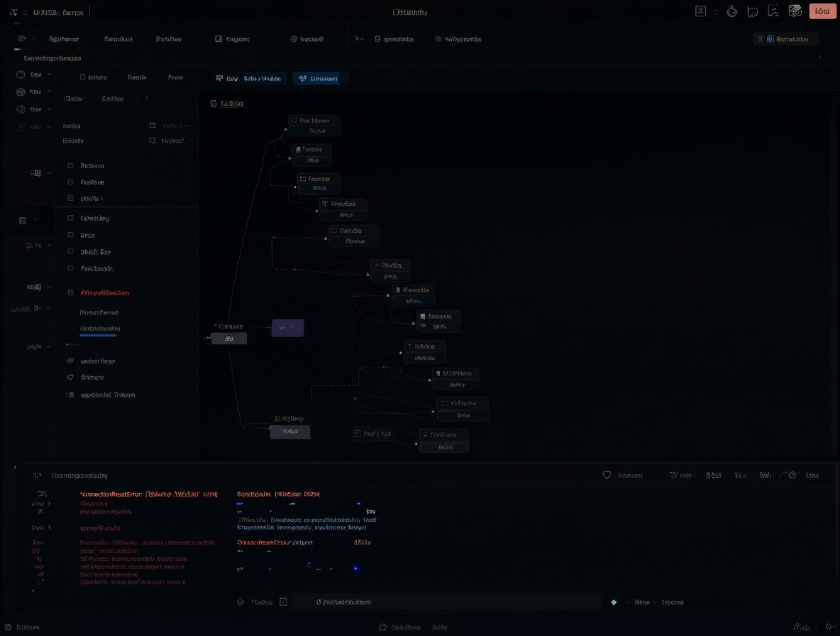
Task: Open the speech bubble icon in title bar
Action: (753, 12)
